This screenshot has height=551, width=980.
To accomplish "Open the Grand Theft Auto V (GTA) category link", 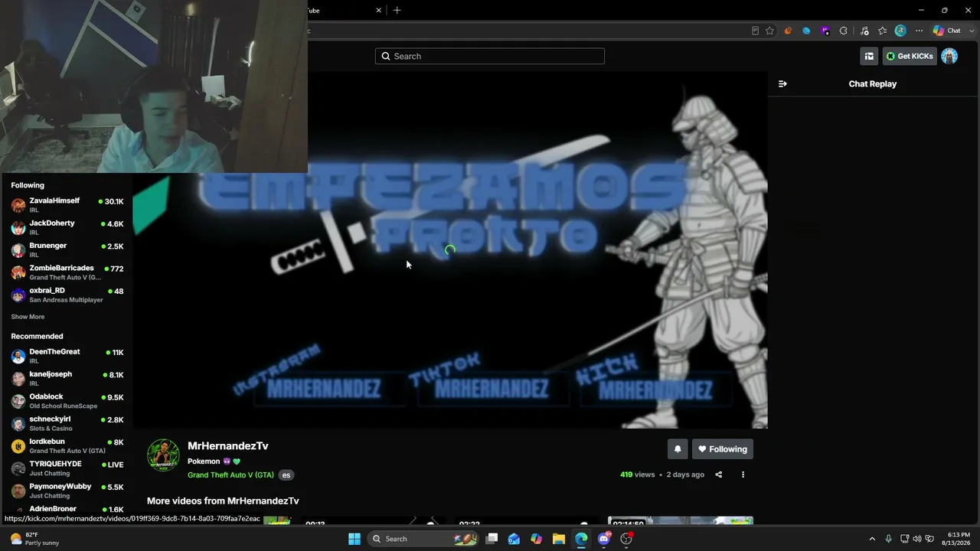I will point(230,475).
